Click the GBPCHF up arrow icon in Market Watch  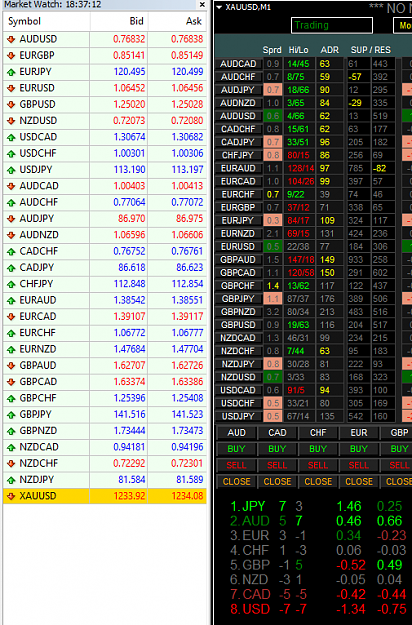11,399
